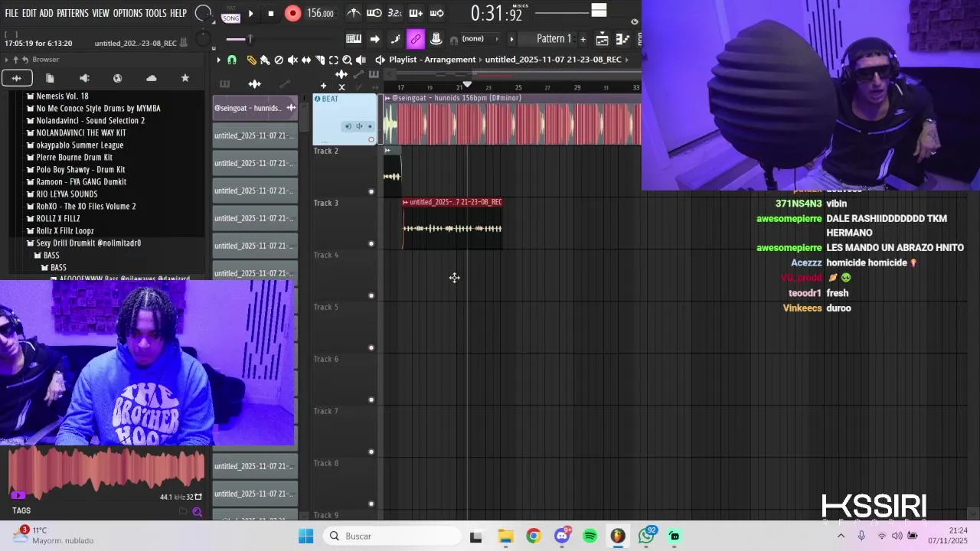
Task: Toggle the pink link channels button
Action: click(416, 39)
